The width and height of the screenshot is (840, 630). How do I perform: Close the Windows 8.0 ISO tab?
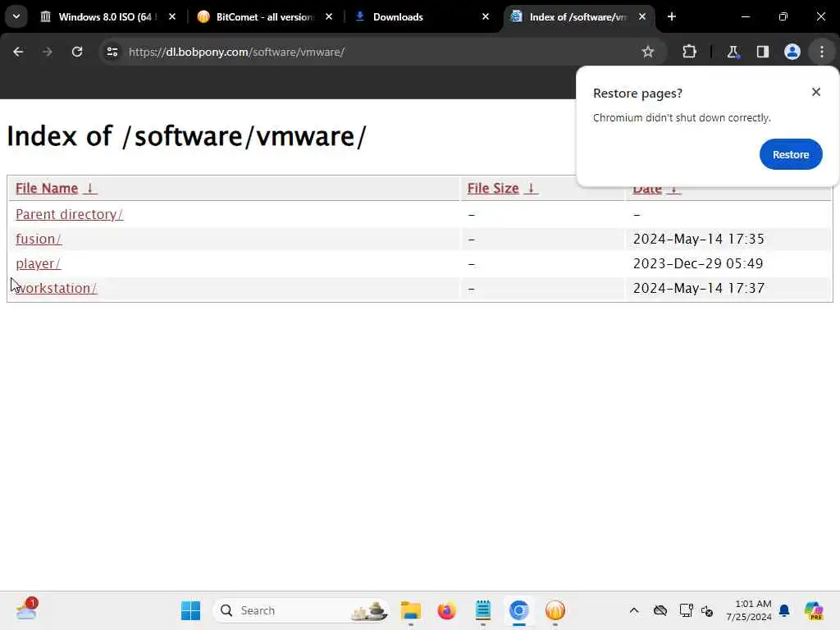(x=172, y=17)
